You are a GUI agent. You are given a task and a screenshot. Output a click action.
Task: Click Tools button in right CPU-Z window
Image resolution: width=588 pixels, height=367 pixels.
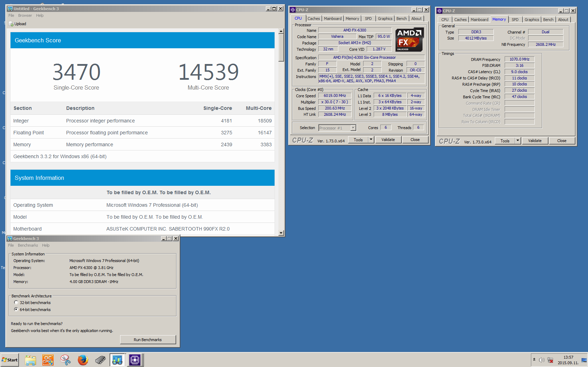pyautogui.click(x=505, y=141)
